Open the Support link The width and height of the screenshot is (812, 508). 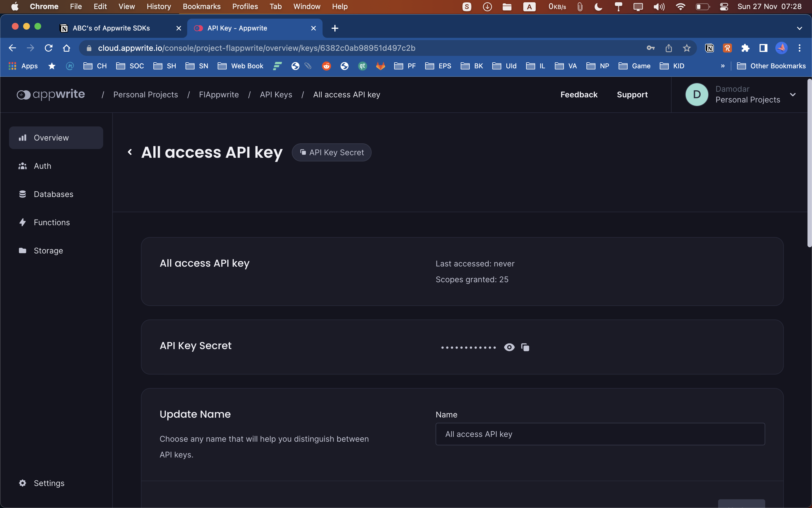632,95
